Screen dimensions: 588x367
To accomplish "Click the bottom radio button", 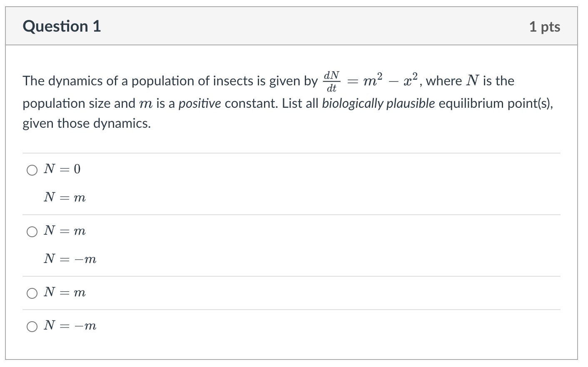I will (32, 327).
